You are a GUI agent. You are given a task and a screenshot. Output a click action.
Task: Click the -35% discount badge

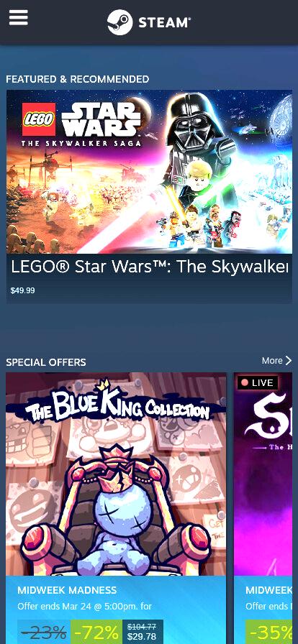(271, 632)
